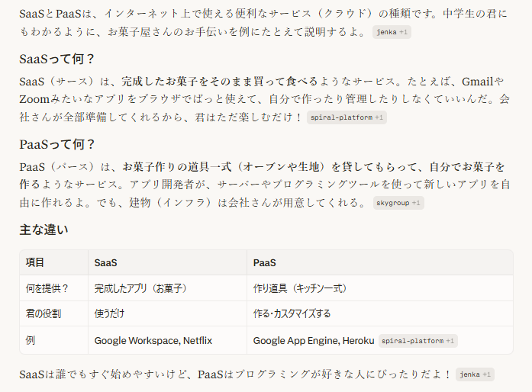Open the jenka citation after the final summary sentence
Screen dimensions: 532x392
[x=475, y=374]
